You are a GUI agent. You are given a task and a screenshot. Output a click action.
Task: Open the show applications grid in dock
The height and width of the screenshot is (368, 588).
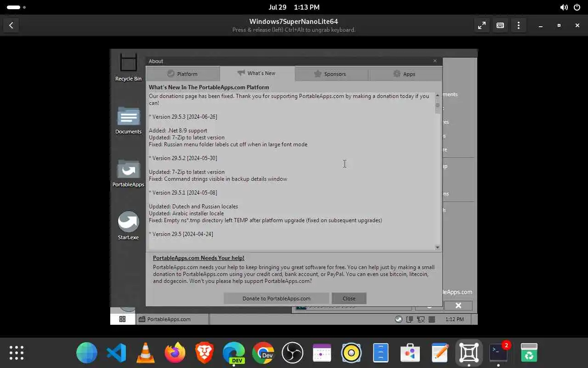coord(17,353)
